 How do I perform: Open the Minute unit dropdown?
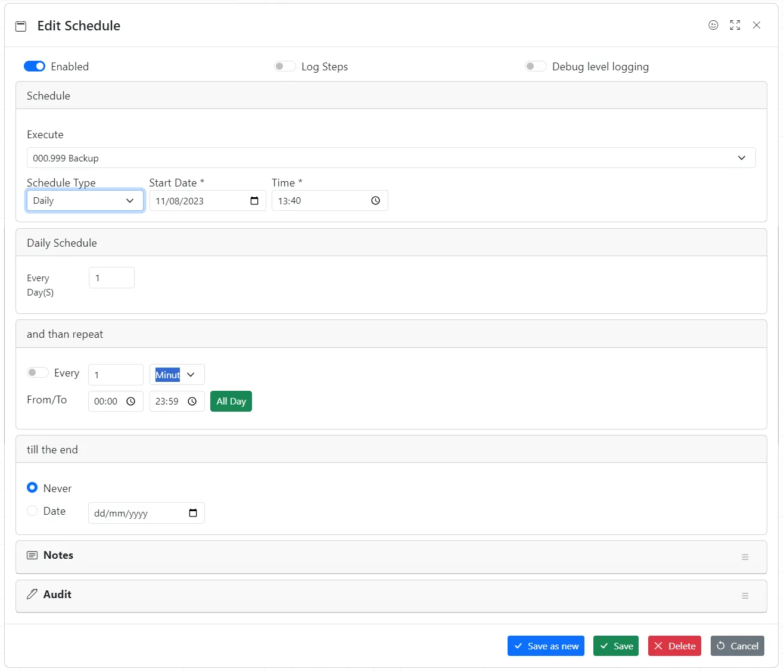[176, 374]
